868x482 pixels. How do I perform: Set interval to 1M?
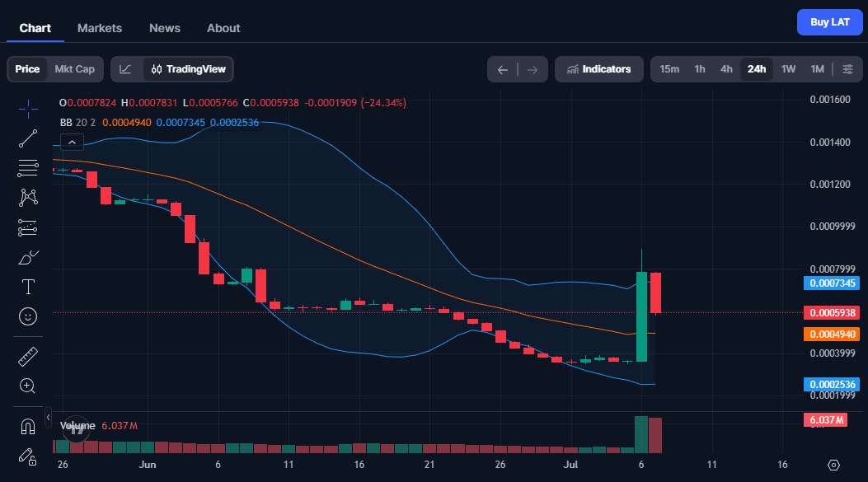pos(817,69)
